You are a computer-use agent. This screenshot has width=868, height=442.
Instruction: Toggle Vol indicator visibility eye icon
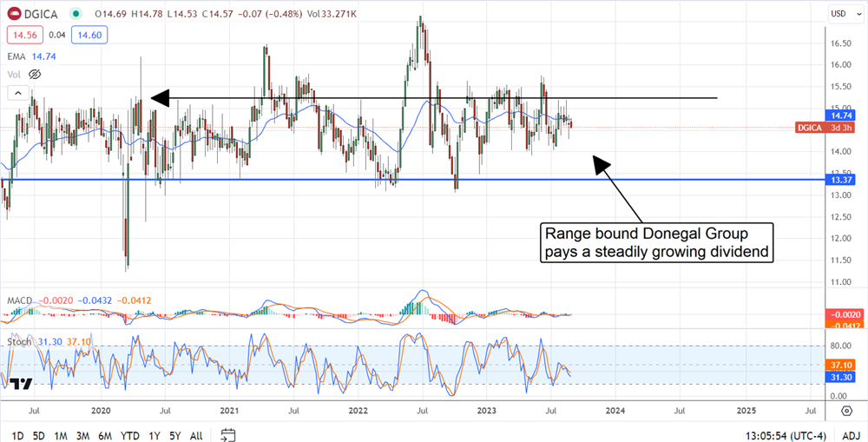(36, 75)
